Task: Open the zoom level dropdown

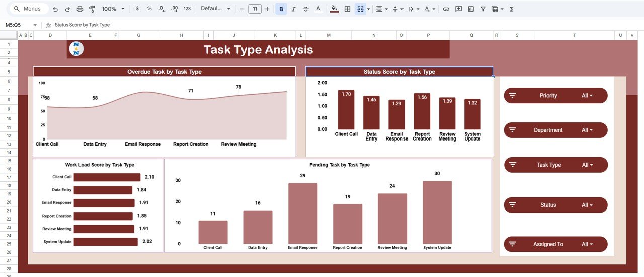Action: 113,9
